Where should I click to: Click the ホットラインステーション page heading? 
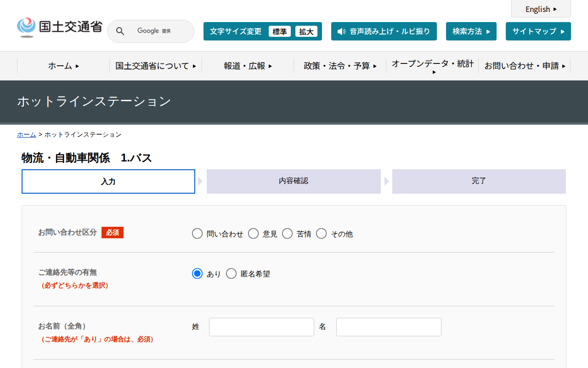coord(94,101)
